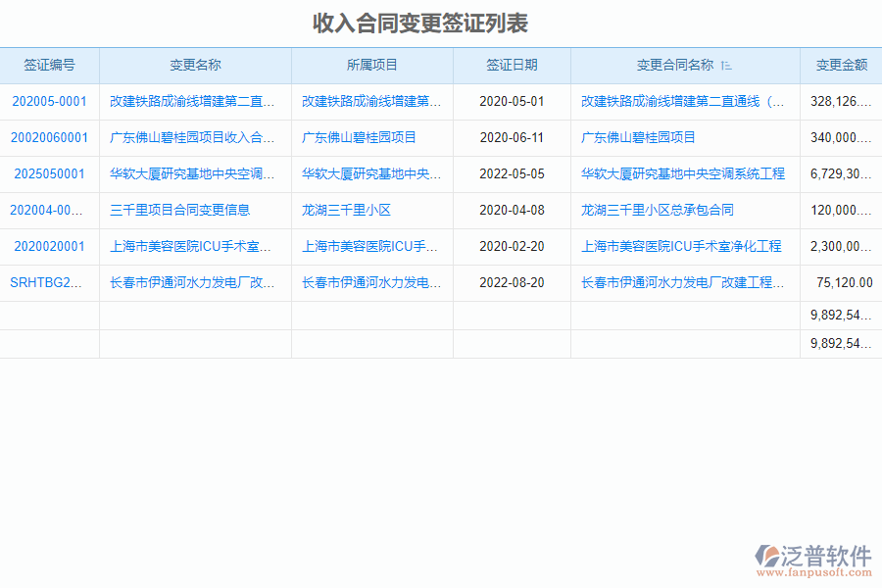This screenshot has height=588, width=882.
Task: Open the 改建铁路成渝线增建第二直通线 contract
Action: 685,101
